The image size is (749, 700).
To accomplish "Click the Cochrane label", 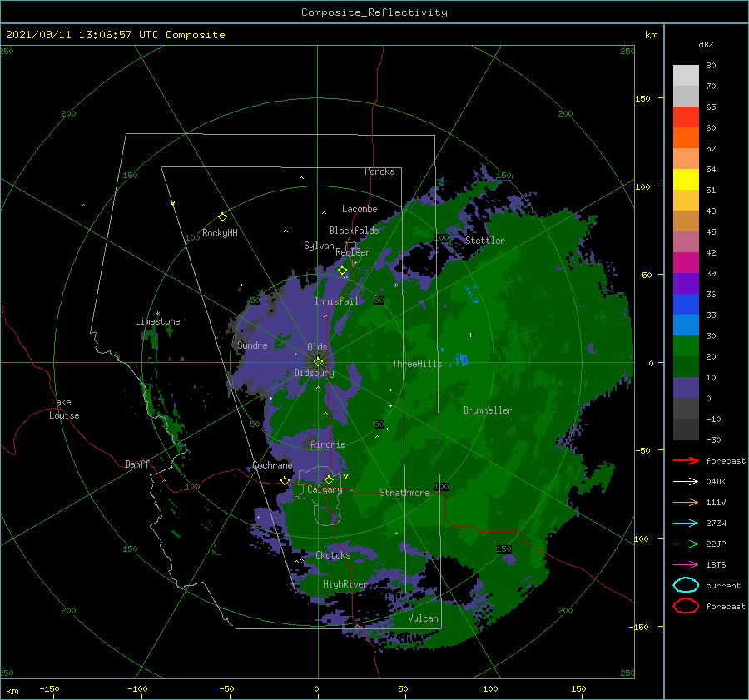I will coord(272,465).
